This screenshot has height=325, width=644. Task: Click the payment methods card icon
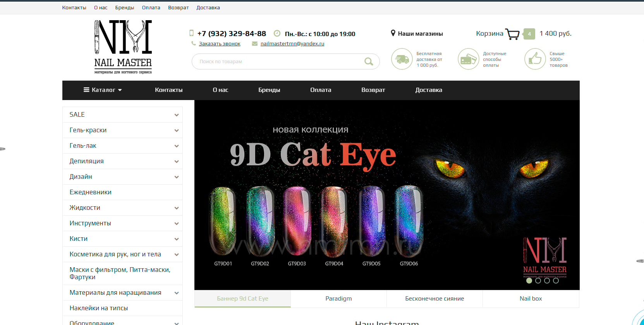[469, 59]
